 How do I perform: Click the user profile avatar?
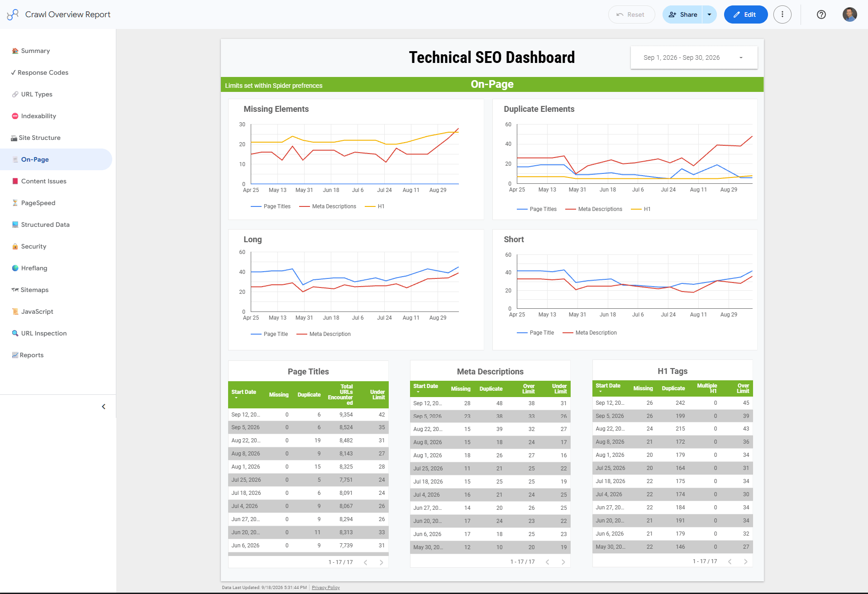click(849, 14)
